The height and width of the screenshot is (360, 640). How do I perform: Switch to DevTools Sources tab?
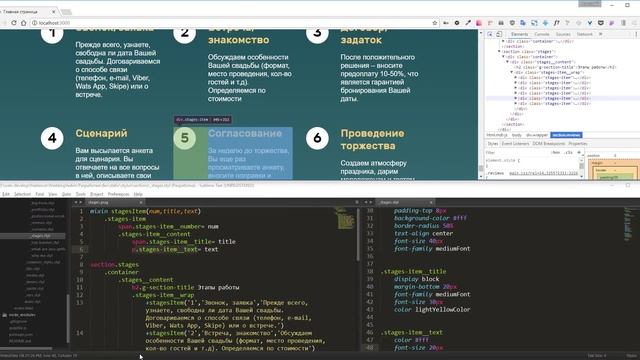click(x=563, y=34)
